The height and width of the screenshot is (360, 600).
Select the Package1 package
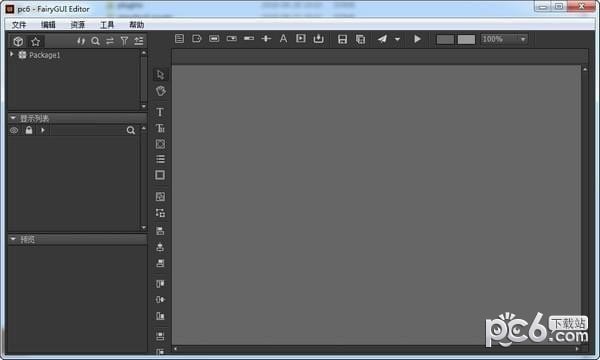pos(44,55)
